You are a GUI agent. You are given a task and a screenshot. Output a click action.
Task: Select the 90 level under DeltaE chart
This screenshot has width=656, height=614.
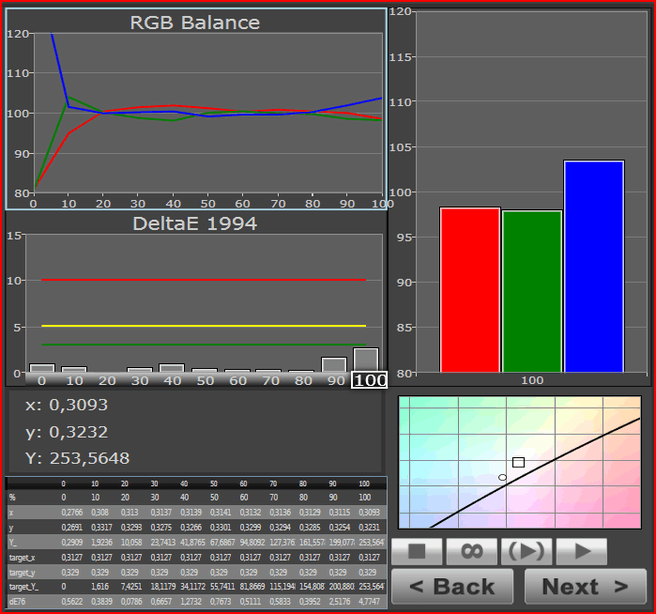(336, 381)
